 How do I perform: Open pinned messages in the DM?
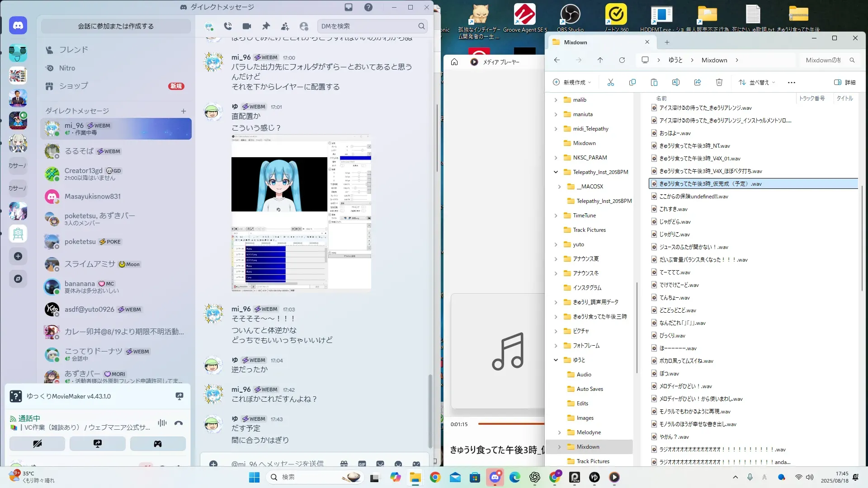(266, 26)
